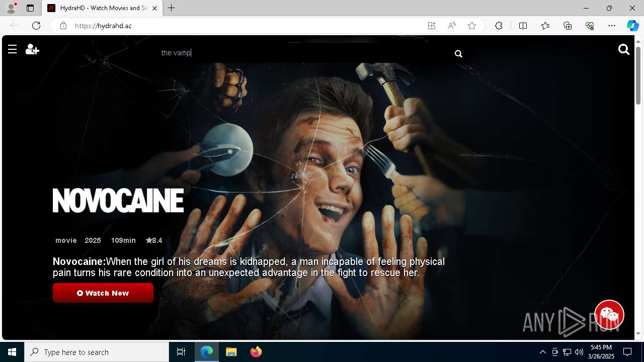This screenshot has height=362, width=644.
Task: Open the red chat bubble widget
Action: pyautogui.click(x=609, y=315)
